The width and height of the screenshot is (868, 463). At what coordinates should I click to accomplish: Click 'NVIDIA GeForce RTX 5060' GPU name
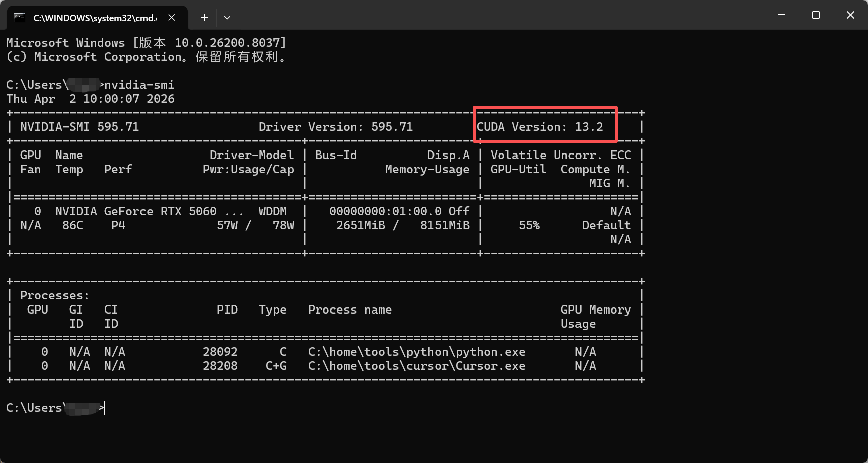[x=136, y=211]
